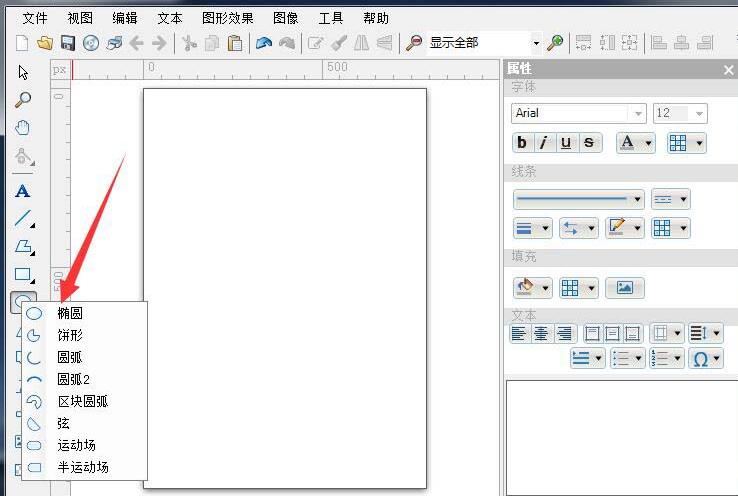
Task: Open the Arial font dropdown
Action: [637, 114]
